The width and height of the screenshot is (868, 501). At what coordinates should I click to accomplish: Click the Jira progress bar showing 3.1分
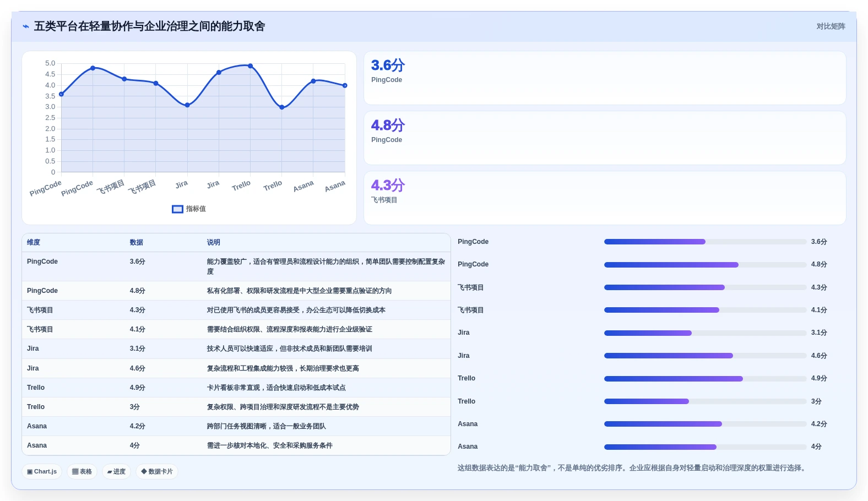coord(706,333)
